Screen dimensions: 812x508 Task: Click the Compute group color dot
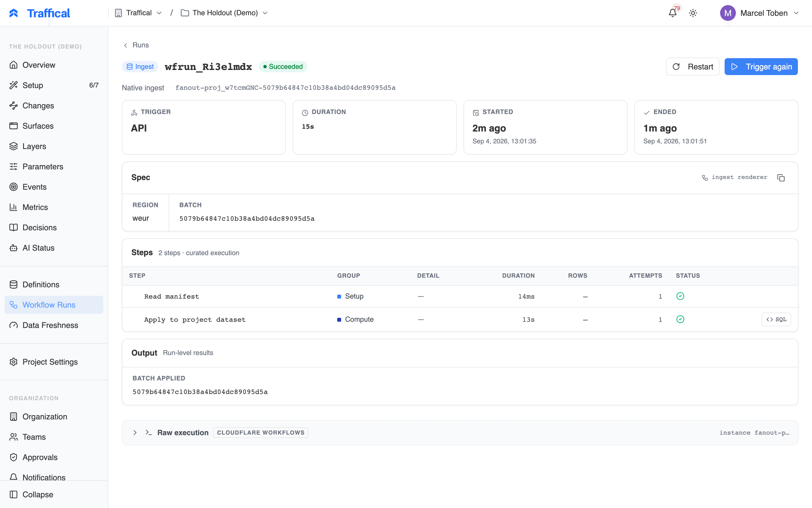point(339,319)
